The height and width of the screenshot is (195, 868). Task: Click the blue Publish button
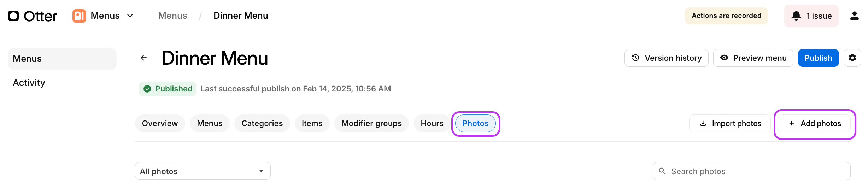pos(818,58)
